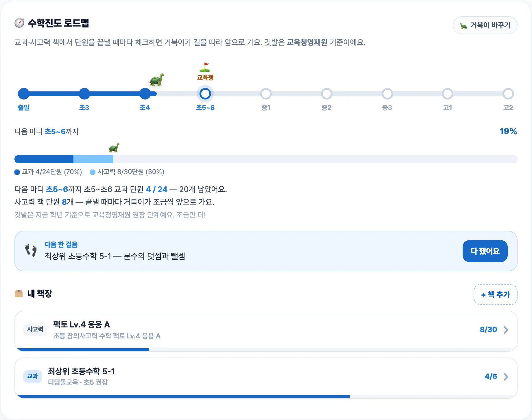Viewport: 532px width, 420px height.
Task: Select the 초5~6 roadmap node
Action: tap(205, 94)
